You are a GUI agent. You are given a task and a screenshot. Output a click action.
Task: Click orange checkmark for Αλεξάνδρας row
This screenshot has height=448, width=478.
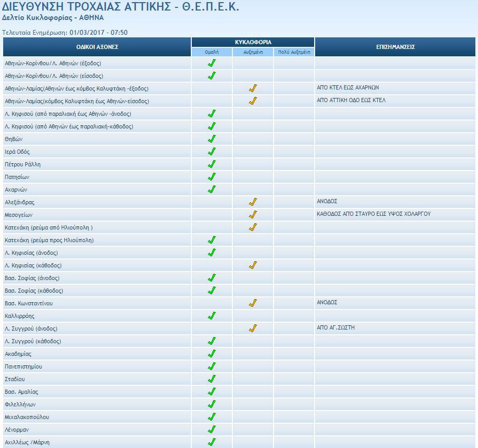click(253, 202)
